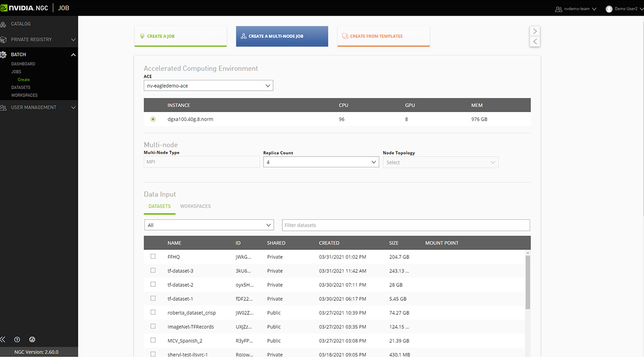Click the Batch gear icon in sidebar
The image size is (644, 362).
click(4, 55)
